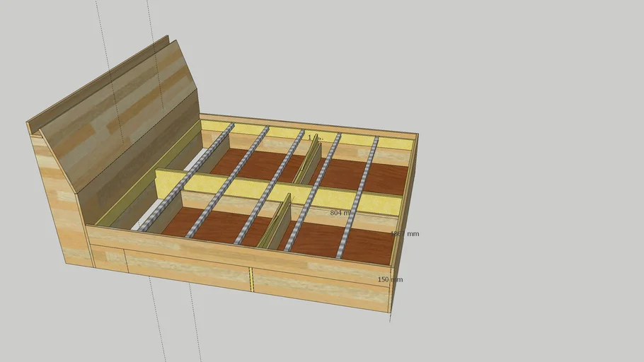Select the vertical divider in the near compartment

tap(277, 224)
